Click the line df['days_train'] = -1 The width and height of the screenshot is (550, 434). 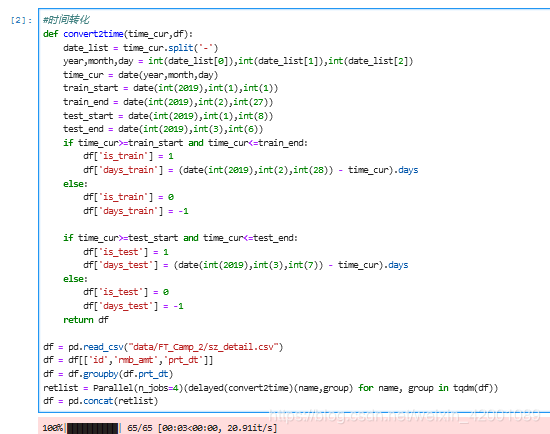point(136,211)
